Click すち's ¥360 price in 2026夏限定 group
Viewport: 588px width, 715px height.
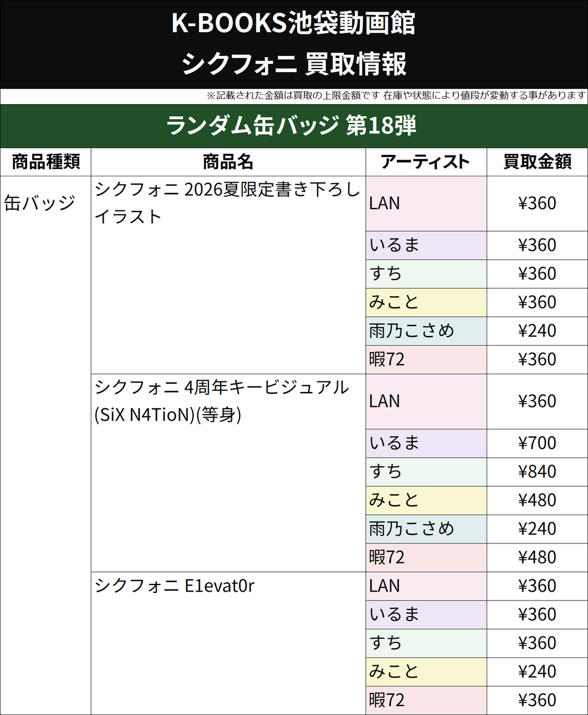(537, 273)
